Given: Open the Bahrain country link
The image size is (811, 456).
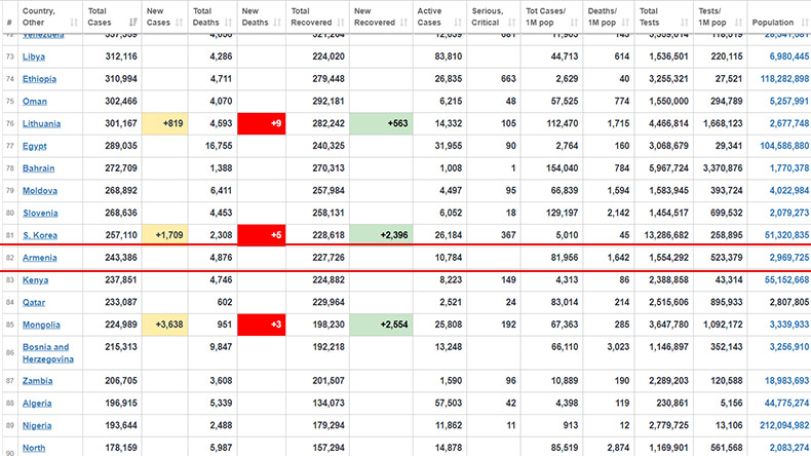Looking at the screenshot, I should pos(38,169).
